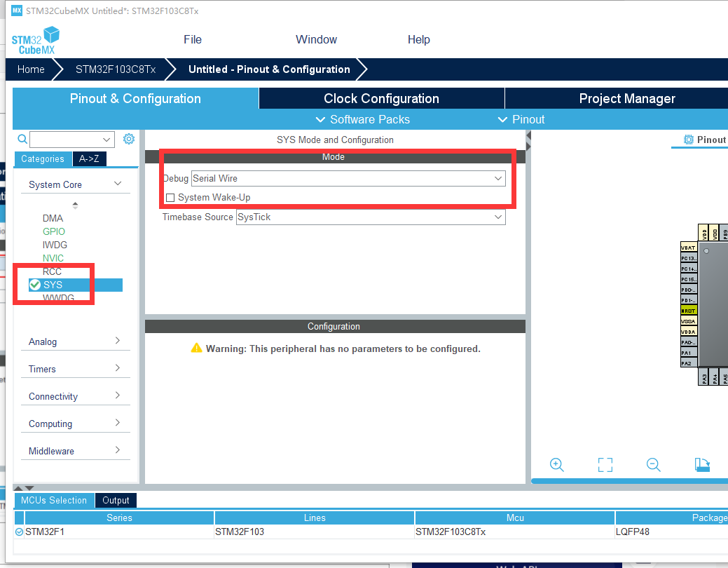Click Untitled - Pinout & Configuration breadcrumb

pyautogui.click(x=269, y=69)
